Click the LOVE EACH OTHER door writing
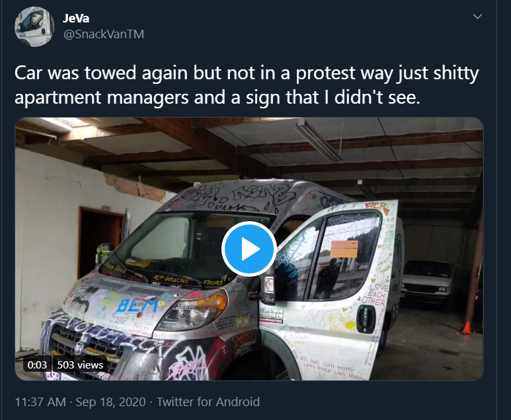Screen dimensions: 511x420 [x=375, y=295]
